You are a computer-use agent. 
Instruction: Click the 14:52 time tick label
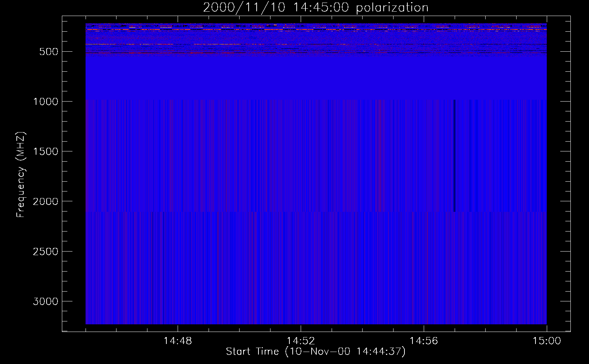click(301, 341)
